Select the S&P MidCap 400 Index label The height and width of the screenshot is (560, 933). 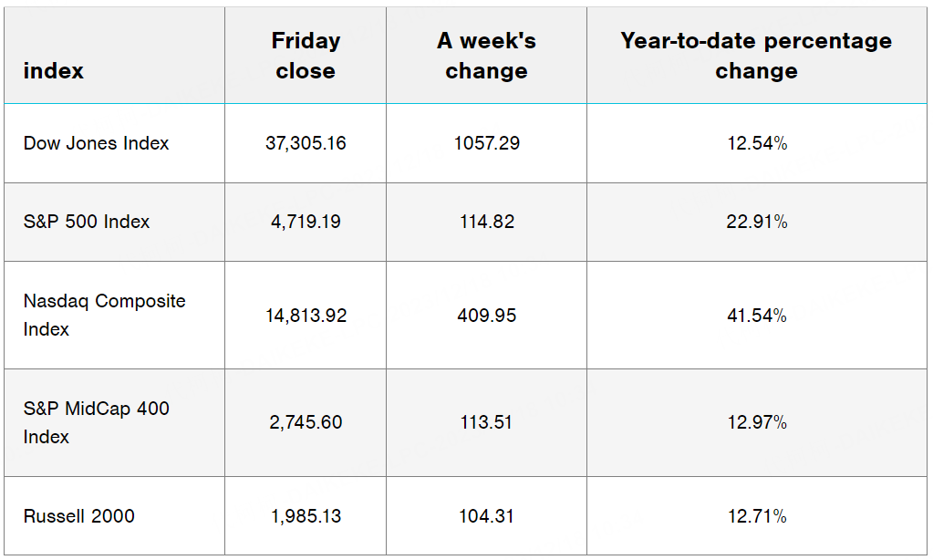[96, 422]
